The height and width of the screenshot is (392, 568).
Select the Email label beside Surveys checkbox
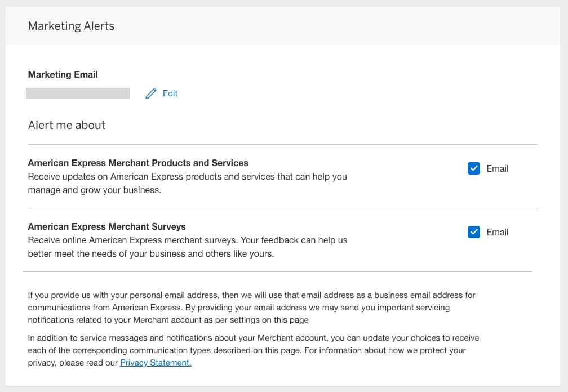tap(498, 231)
